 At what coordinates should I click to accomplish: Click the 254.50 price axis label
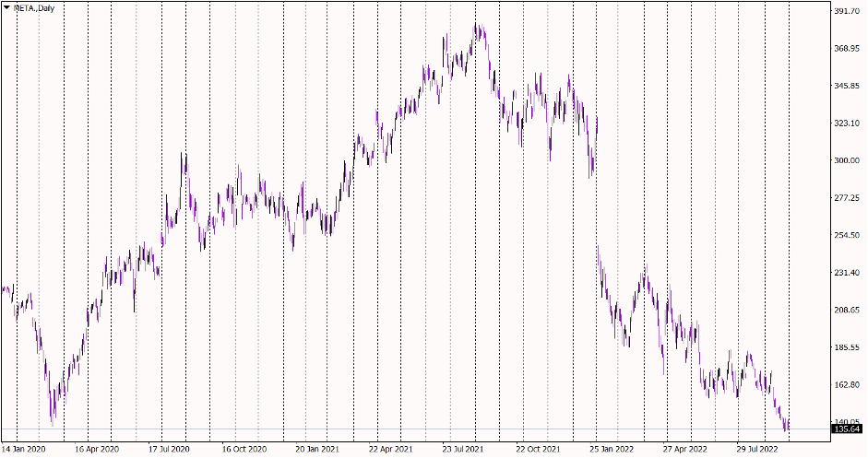point(847,235)
